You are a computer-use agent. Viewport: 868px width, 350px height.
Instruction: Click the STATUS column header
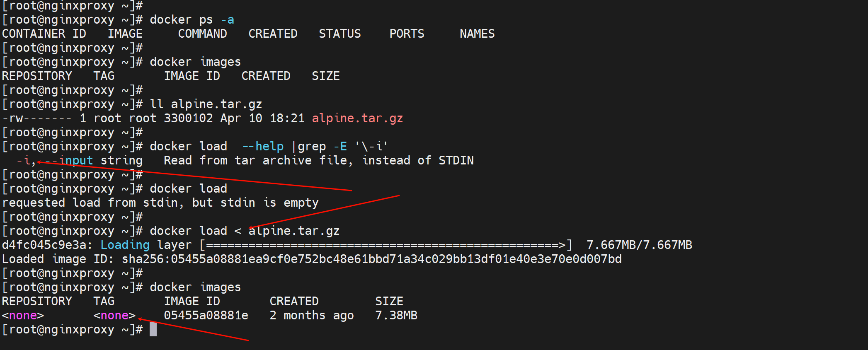click(x=339, y=34)
